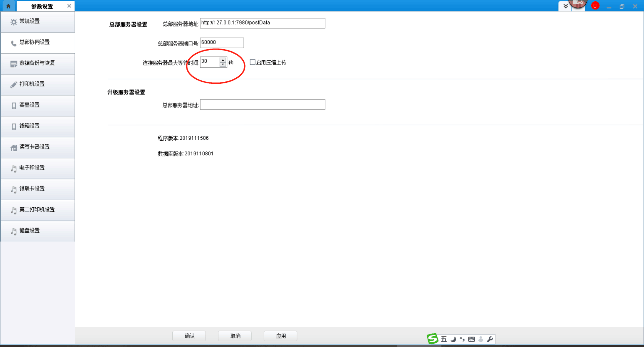Expand the double-chevron dropdown in title bar
Image resolution: width=644 pixels, height=347 pixels.
pos(566,6)
